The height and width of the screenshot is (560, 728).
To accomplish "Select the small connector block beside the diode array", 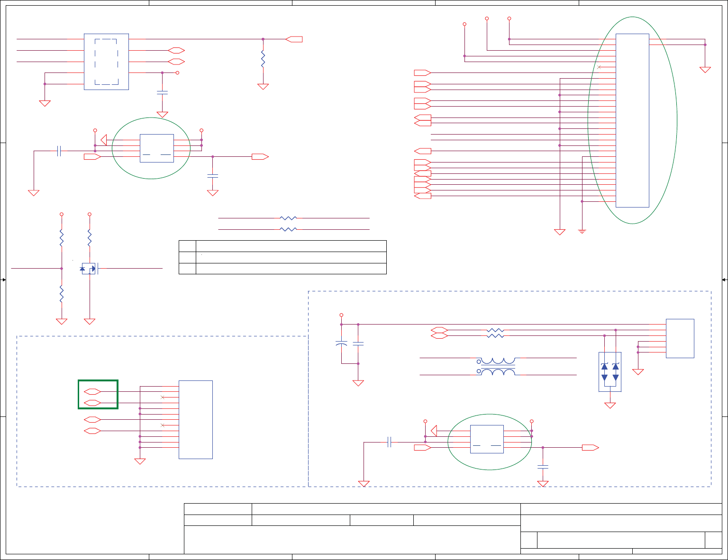I will tap(680, 338).
